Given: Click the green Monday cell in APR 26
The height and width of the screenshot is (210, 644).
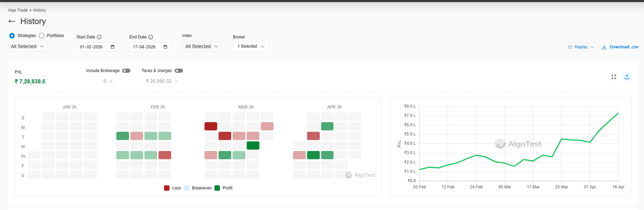Looking at the screenshot, I should click(327, 126).
